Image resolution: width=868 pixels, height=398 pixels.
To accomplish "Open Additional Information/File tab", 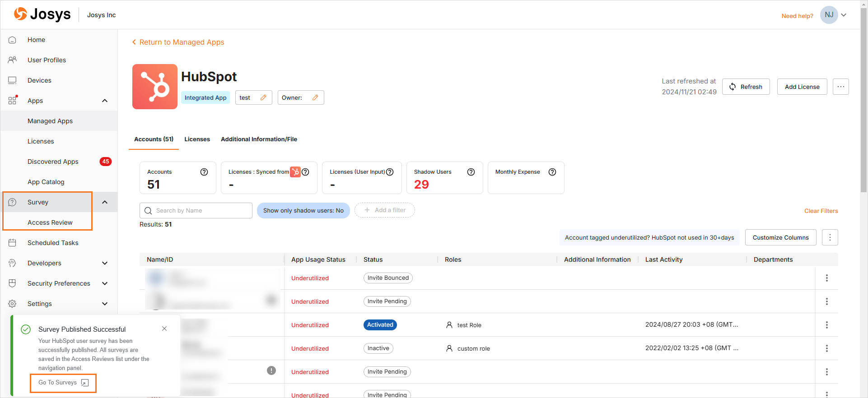I will pyautogui.click(x=259, y=139).
